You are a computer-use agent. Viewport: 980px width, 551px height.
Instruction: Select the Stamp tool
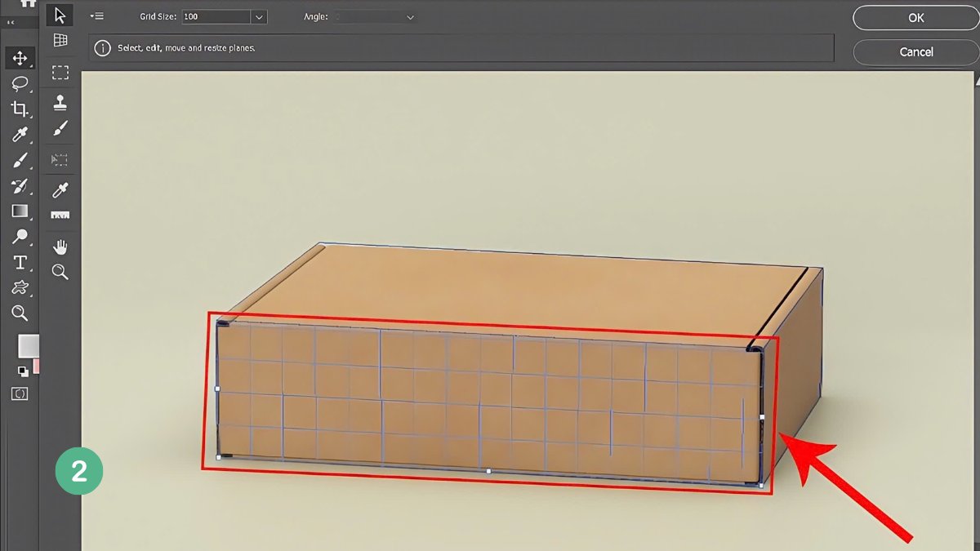(60, 103)
